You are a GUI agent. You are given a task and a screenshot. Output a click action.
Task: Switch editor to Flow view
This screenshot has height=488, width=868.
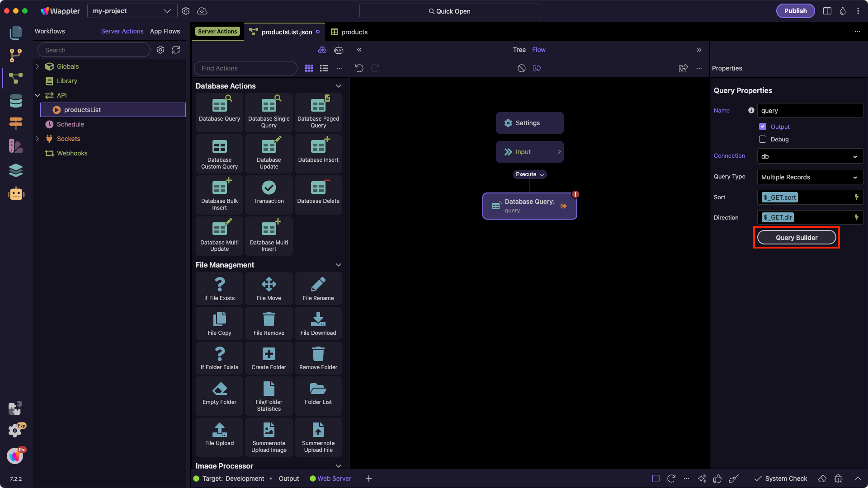(538, 50)
